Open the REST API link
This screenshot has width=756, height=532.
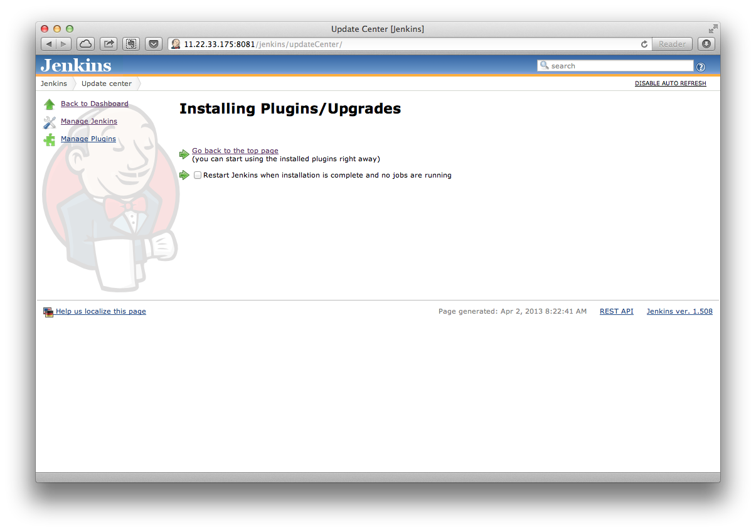tap(617, 311)
